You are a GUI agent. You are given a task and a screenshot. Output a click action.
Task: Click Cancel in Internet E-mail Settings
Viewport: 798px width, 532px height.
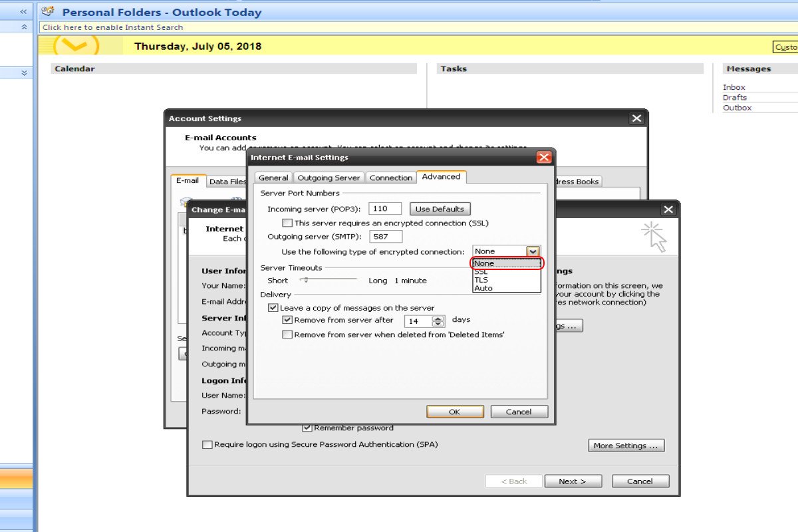519,412
